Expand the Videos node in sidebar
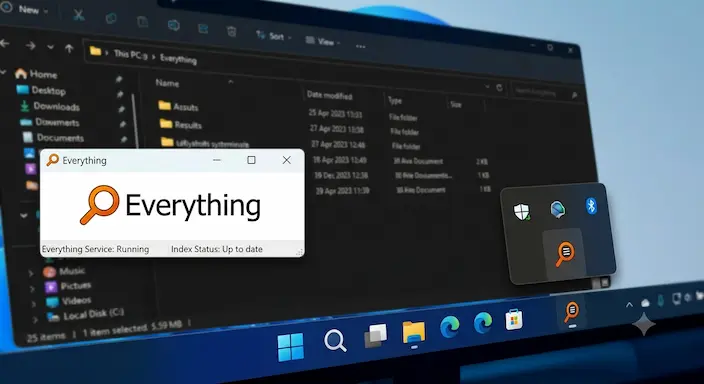704x384 pixels. (34, 304)
